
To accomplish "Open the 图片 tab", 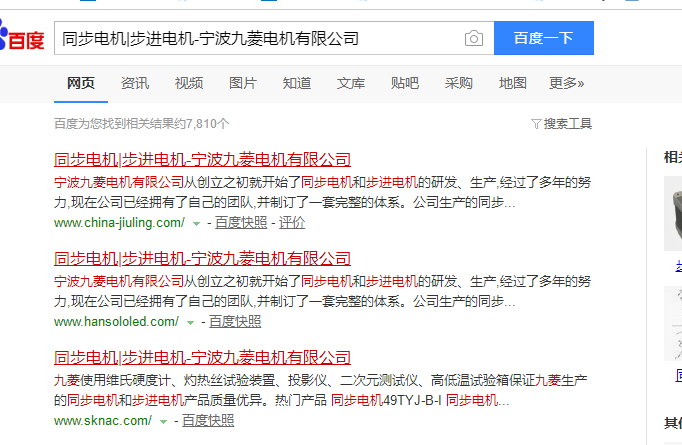I will pyautogui.click(x=243, y=83).
